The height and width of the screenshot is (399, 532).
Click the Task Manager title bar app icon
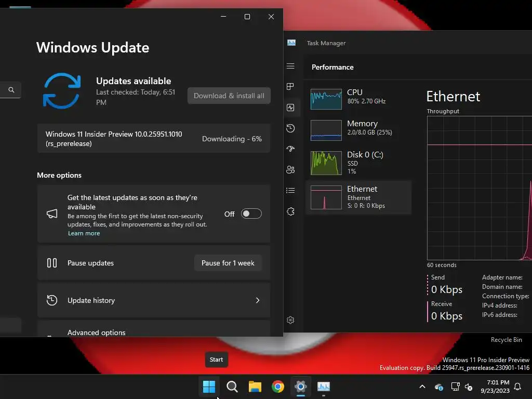pos(291,43)
